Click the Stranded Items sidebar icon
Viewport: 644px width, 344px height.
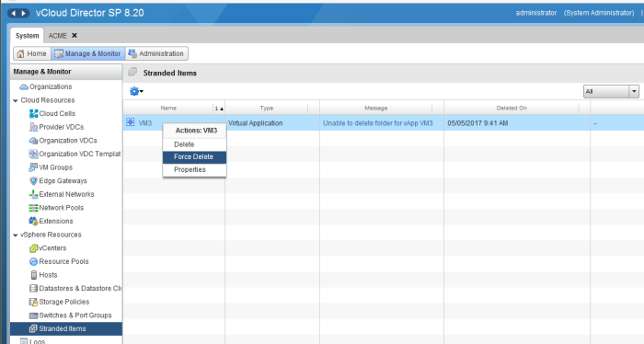34,328
